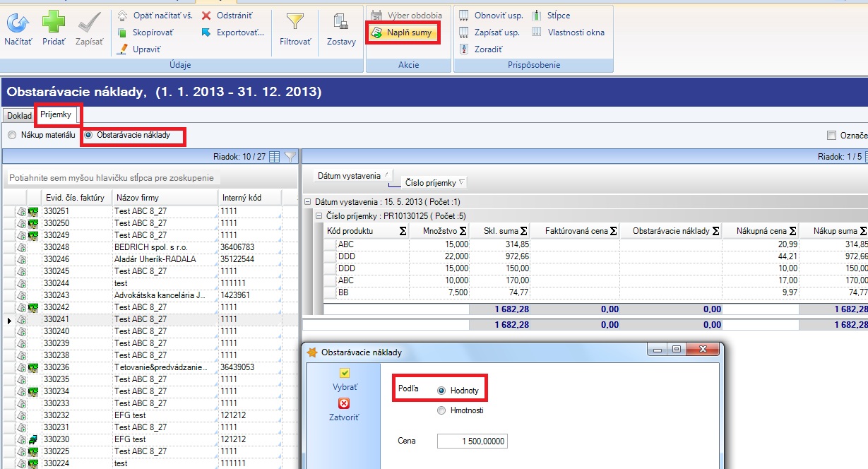Click sigma summary icon on Skl. suma column

pos(524,230)
